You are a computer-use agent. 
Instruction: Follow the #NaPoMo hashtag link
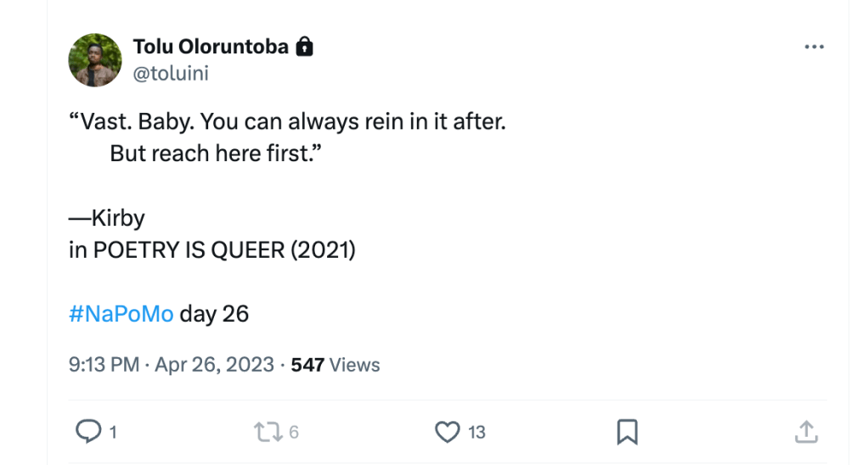click(121, 314)
